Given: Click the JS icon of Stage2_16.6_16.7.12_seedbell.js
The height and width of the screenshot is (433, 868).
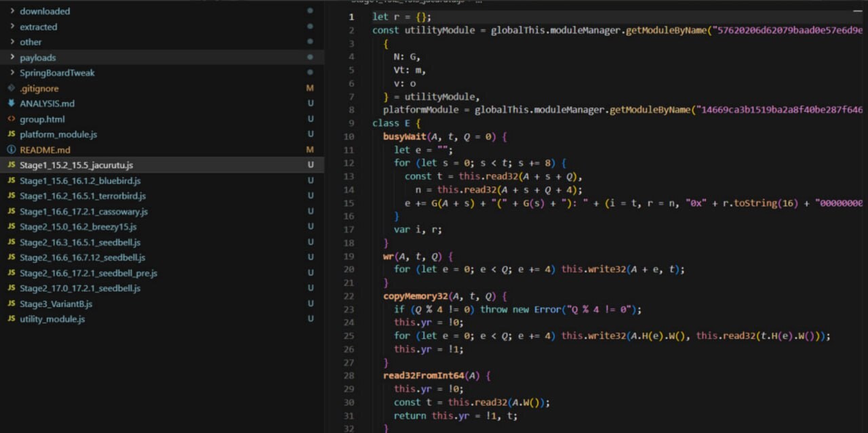Looking at the screenshot, I should (x=11, y=257).
